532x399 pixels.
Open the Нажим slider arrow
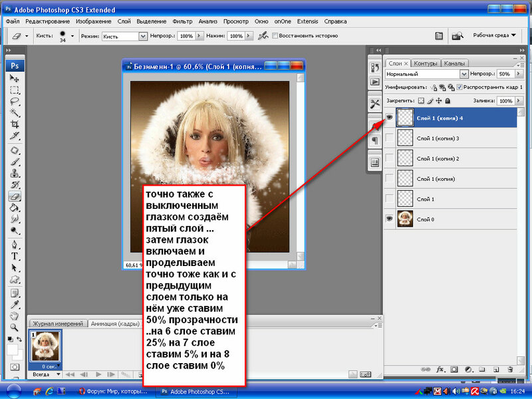249,36
